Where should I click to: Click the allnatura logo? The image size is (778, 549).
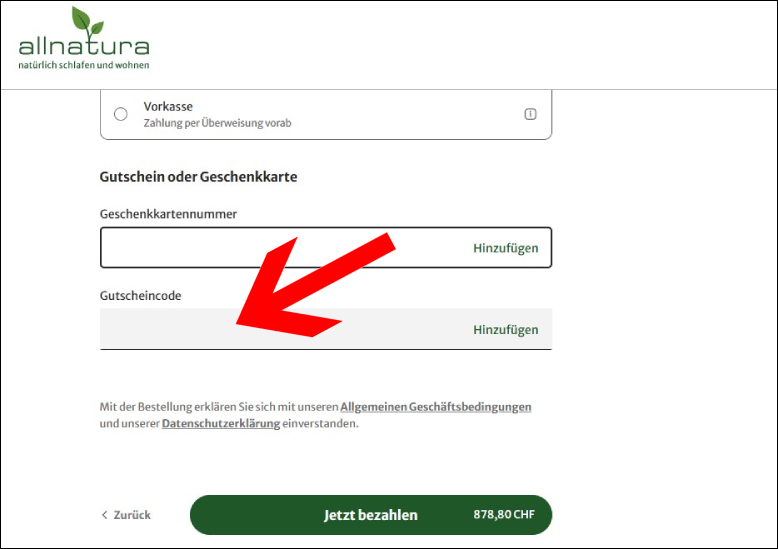click(x=84, y=38)
